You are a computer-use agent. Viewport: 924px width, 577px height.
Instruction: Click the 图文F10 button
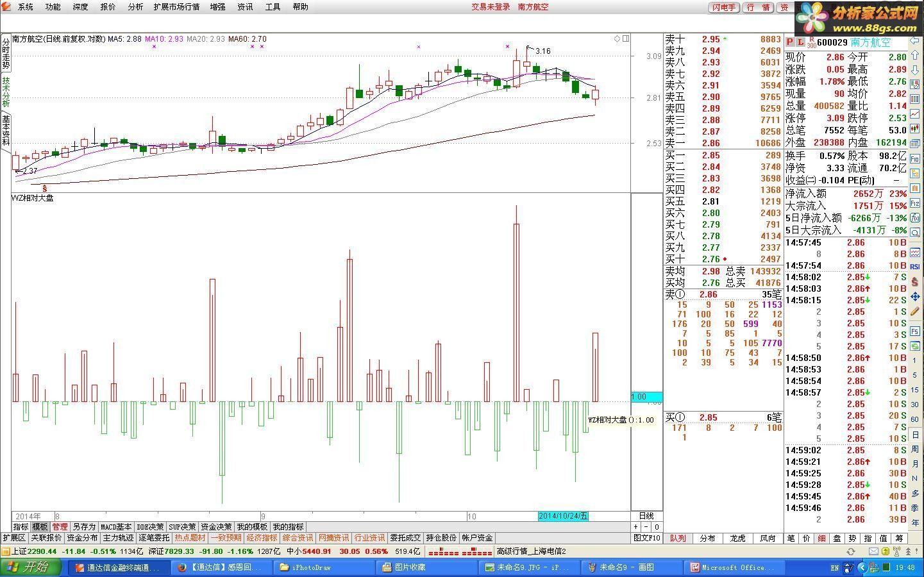(647, 538)
